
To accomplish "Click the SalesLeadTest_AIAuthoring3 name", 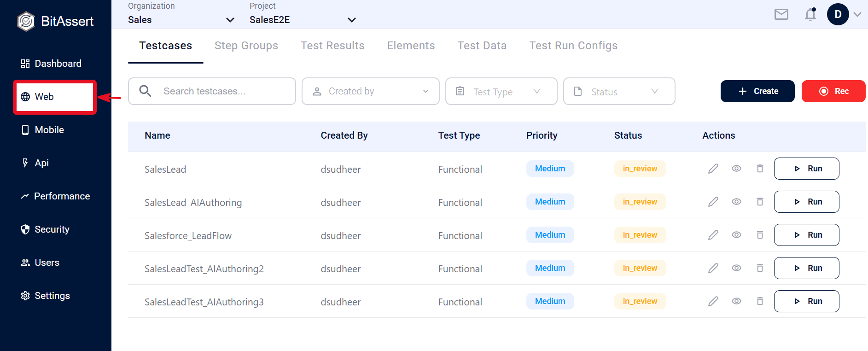I will point(204,302).
